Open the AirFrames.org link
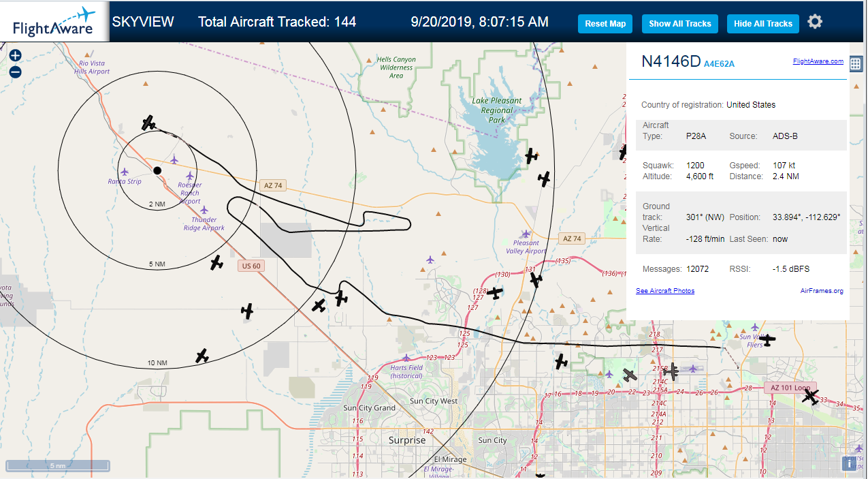 822,291
